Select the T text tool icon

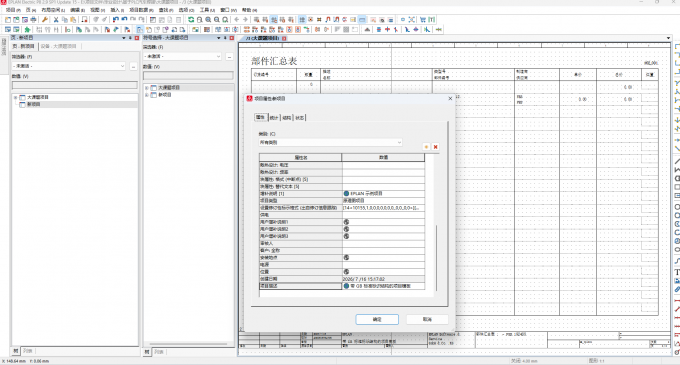[x=677, y=272]
